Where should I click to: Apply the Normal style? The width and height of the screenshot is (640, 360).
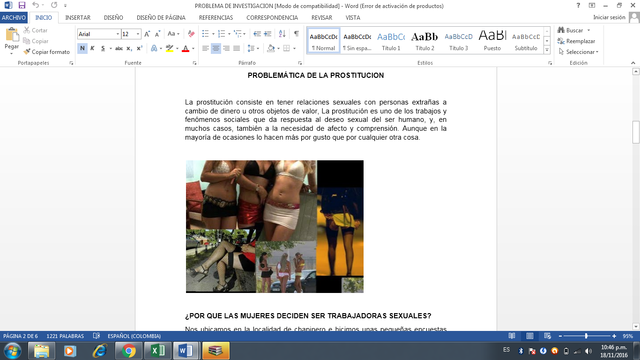pos(323,40)
